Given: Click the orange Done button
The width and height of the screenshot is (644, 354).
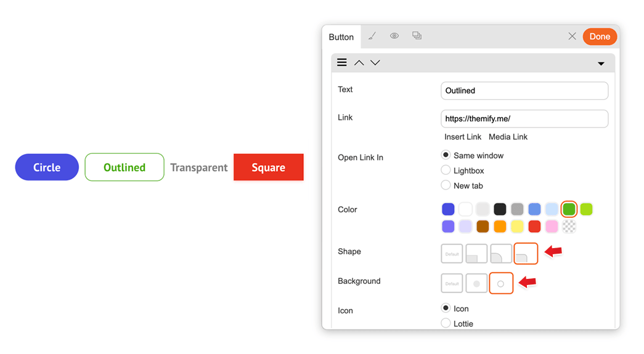Looking at the screenshot, I should (600, 36).
